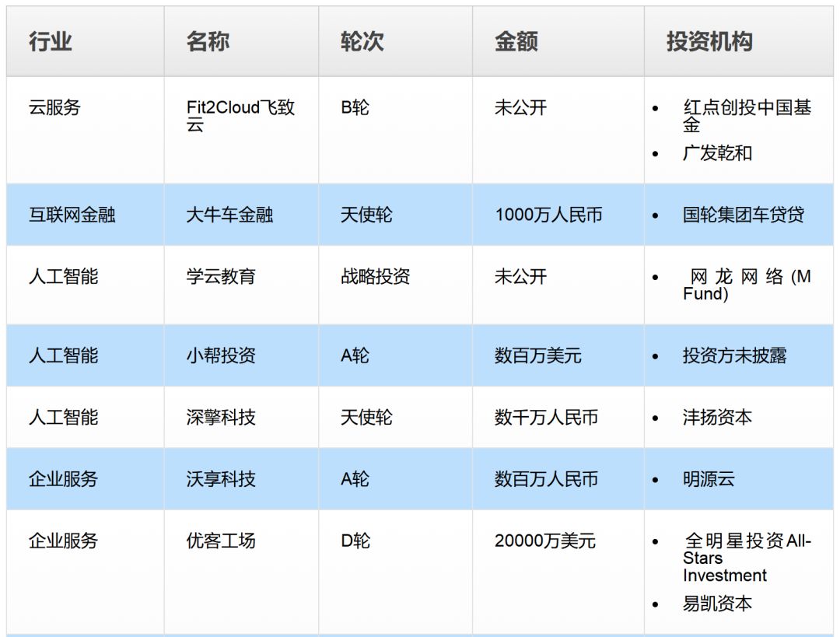Select investor 沣扬资本
The image size is (840, 637).
coord(717,418)
